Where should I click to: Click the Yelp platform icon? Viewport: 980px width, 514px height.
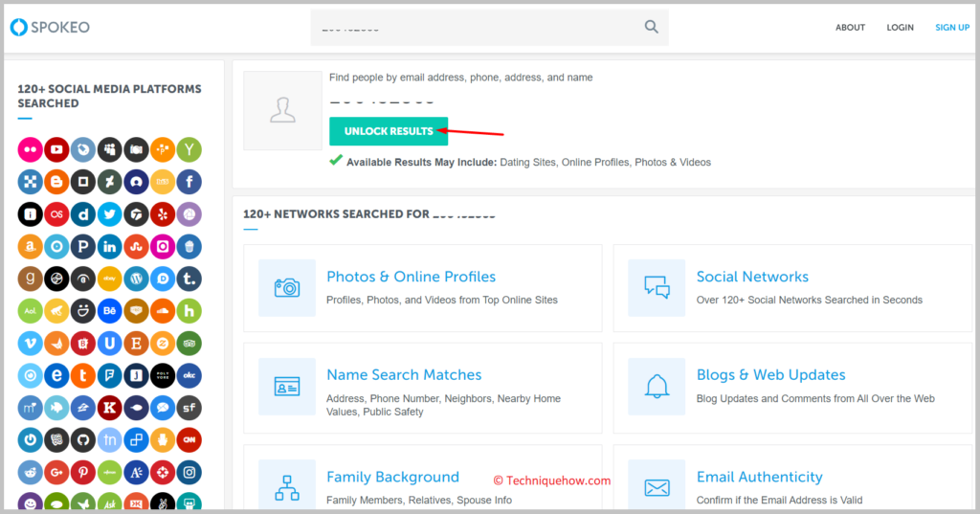pyautogui.click(x=163, y=214)
